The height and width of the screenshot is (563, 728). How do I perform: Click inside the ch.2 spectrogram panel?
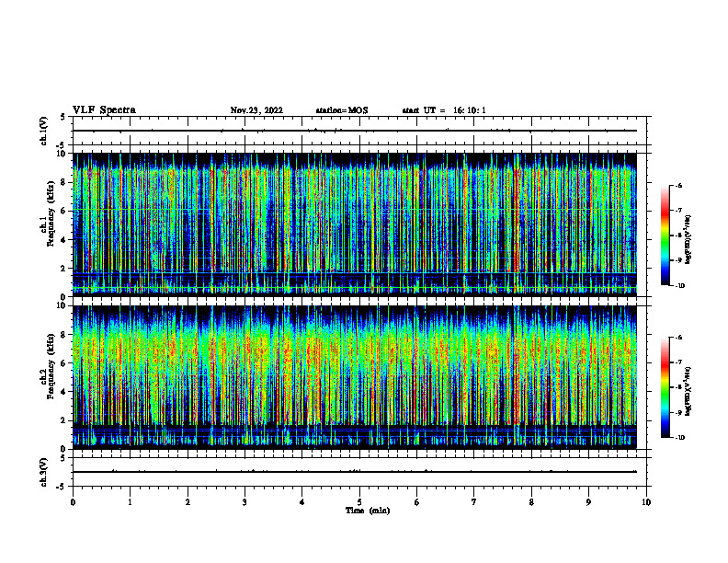point(354,377)
